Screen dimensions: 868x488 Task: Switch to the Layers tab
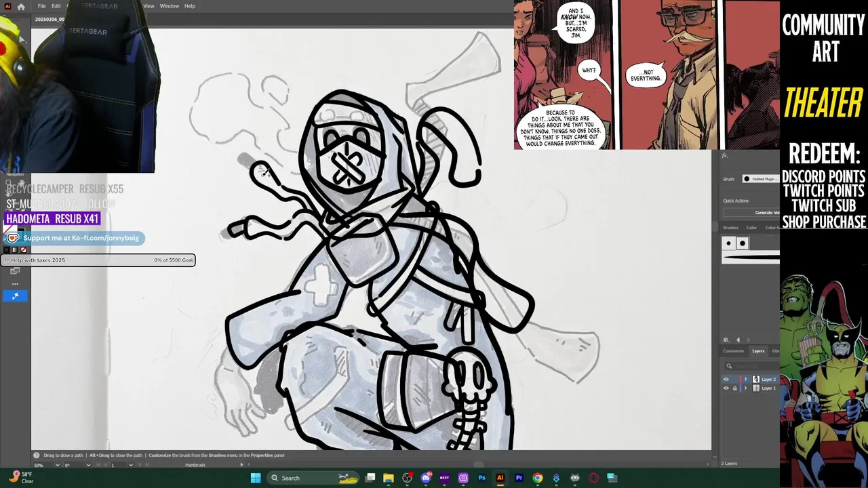pos(758,351)
